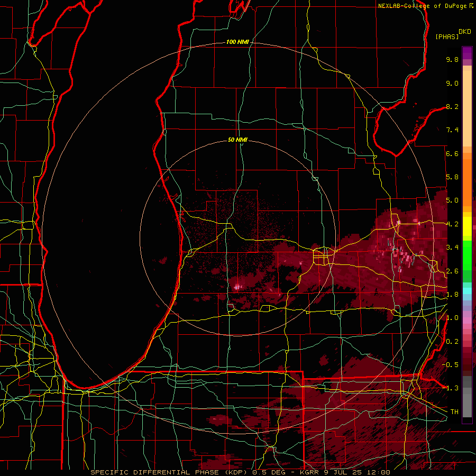This screenshot has height=476, width=476.
Task: Click the 50 NMI range ring label
Action: 237,140
